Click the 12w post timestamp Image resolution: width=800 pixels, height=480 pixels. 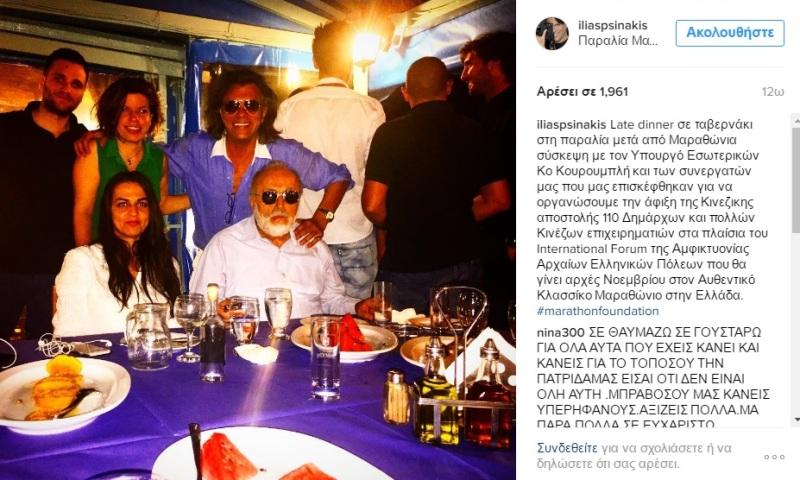tap(772, 92)
